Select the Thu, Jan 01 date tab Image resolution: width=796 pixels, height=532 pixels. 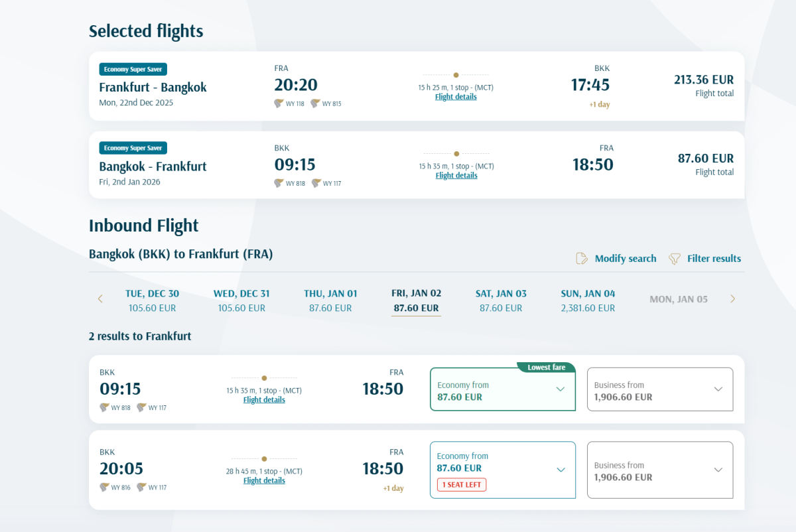[330, 300]
